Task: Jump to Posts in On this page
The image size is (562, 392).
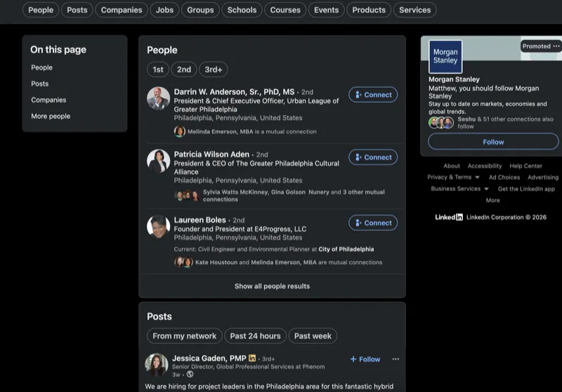Action: point(40,84)
